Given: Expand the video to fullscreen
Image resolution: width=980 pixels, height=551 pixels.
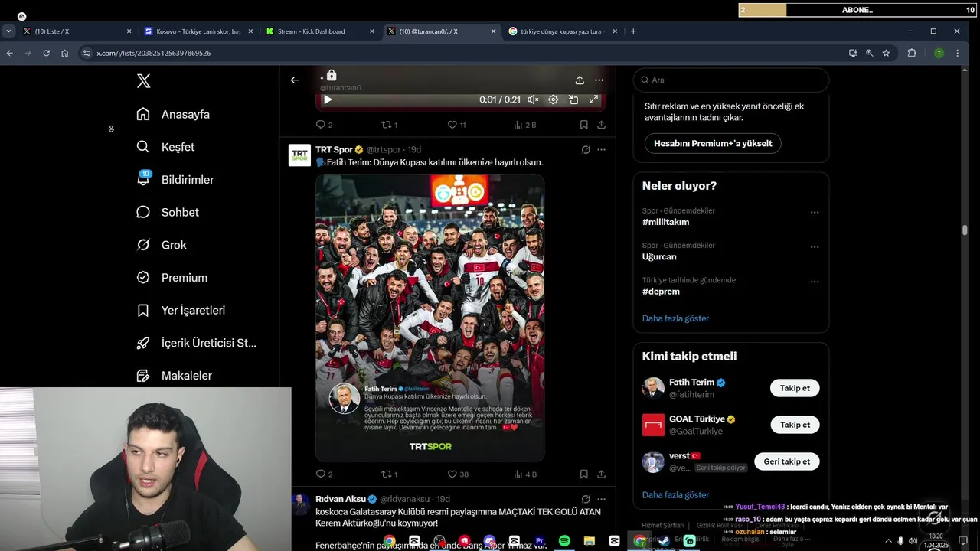Looking at the screenshot, I should [593, 99].
